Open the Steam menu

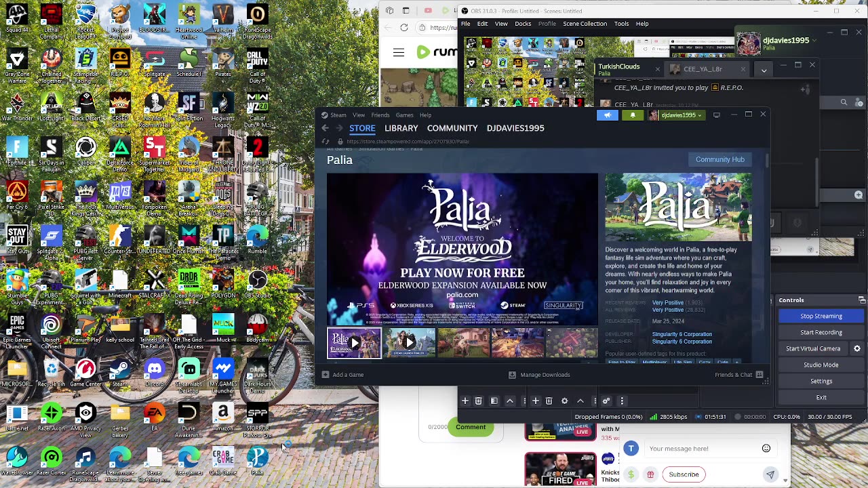tap(338, 115)
